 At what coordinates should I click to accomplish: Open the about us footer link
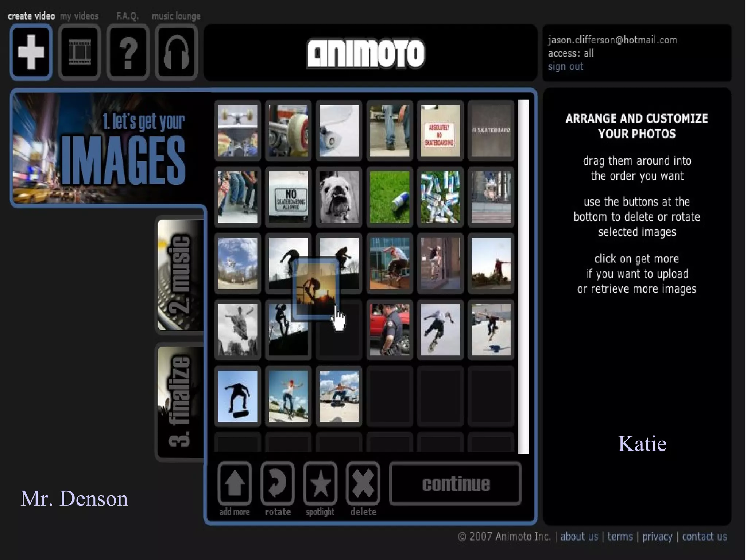[x=579, y=536]
